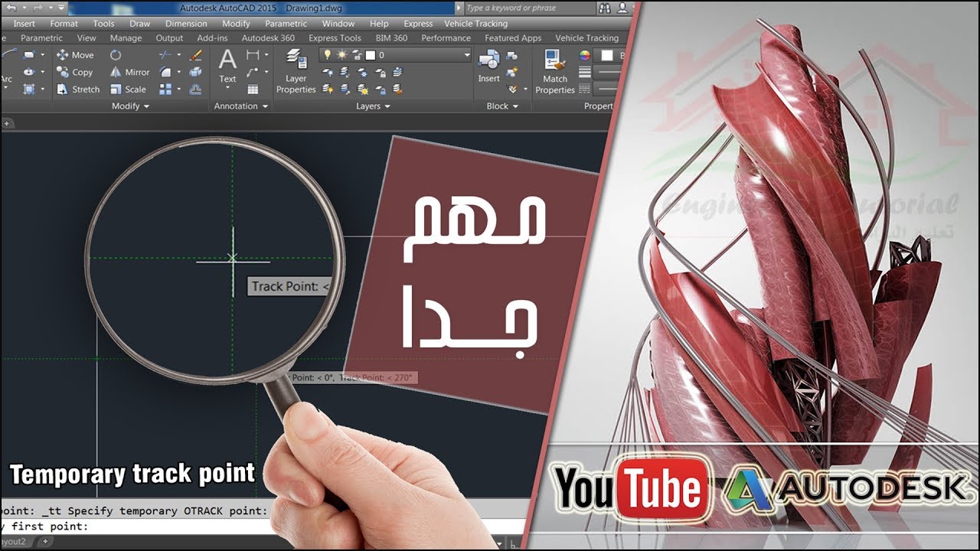Screen dimensions: 980x551
Task: Click the Unisolate layer icon
Action: tap(345, 90)
